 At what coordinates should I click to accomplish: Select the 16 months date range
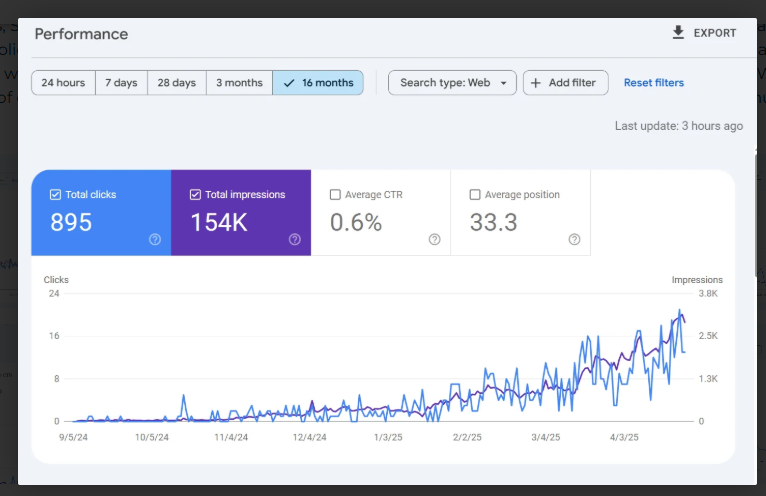click(x=318, y=83)
